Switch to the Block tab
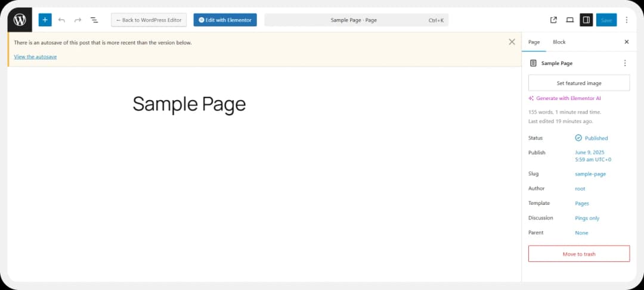This screenshot has height=290, width=644. click(x=559, y=42)
